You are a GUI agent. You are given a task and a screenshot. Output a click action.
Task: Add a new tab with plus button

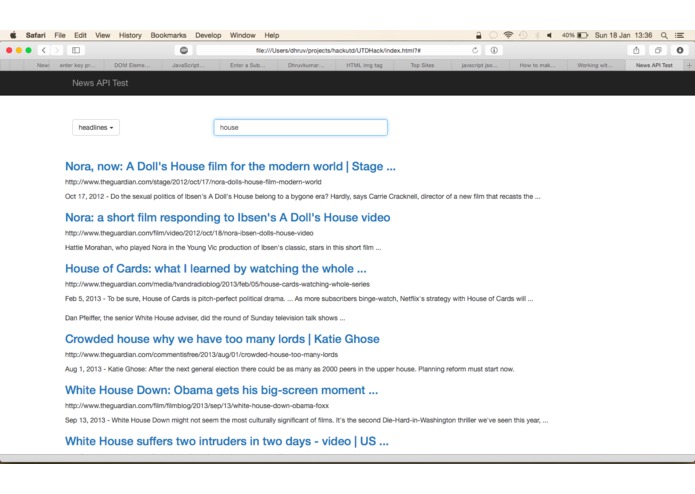point(689,65)
